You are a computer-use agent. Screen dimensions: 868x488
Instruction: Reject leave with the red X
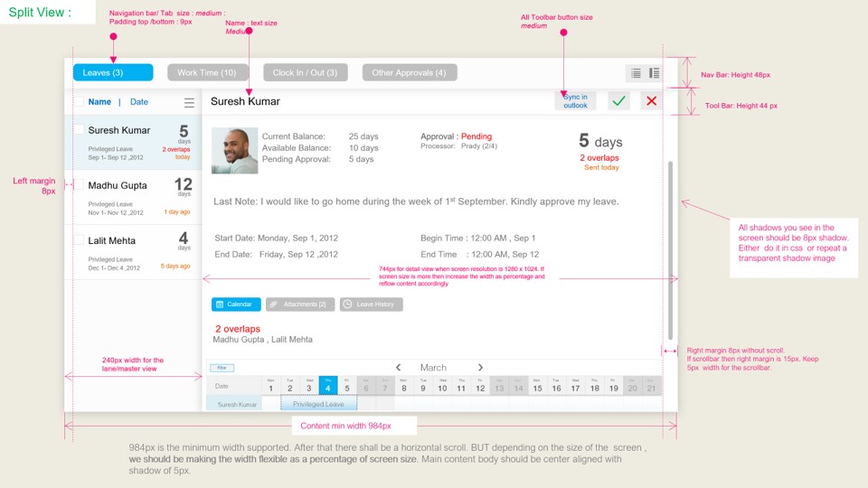coord(651,101)
